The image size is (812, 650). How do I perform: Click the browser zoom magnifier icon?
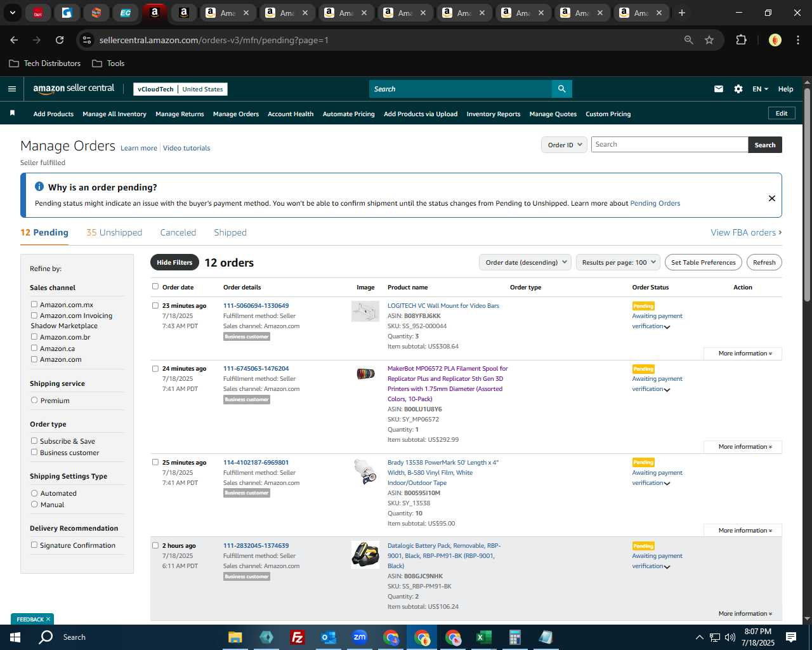coord(688,40)
